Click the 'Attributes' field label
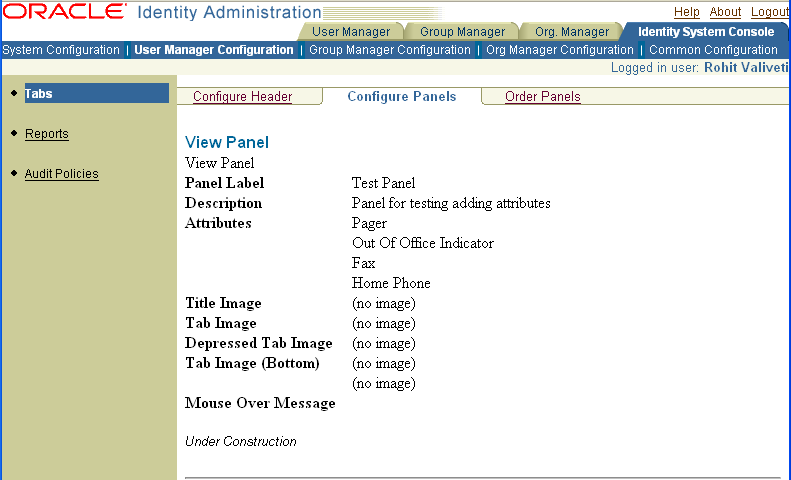Viewport: 791px width, 480px height. [218, 223]
